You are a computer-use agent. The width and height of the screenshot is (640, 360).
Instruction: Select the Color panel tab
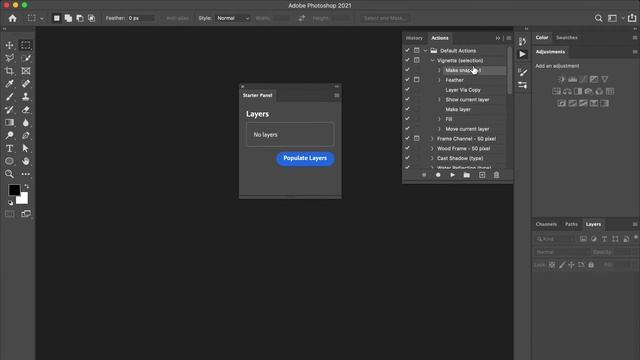(x=542, y=38)
